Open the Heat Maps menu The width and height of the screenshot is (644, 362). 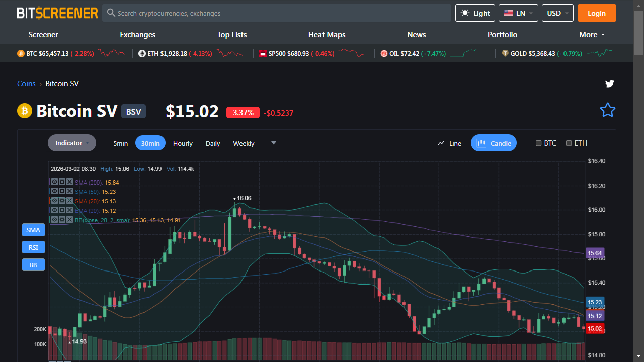(x=327, y=35)
